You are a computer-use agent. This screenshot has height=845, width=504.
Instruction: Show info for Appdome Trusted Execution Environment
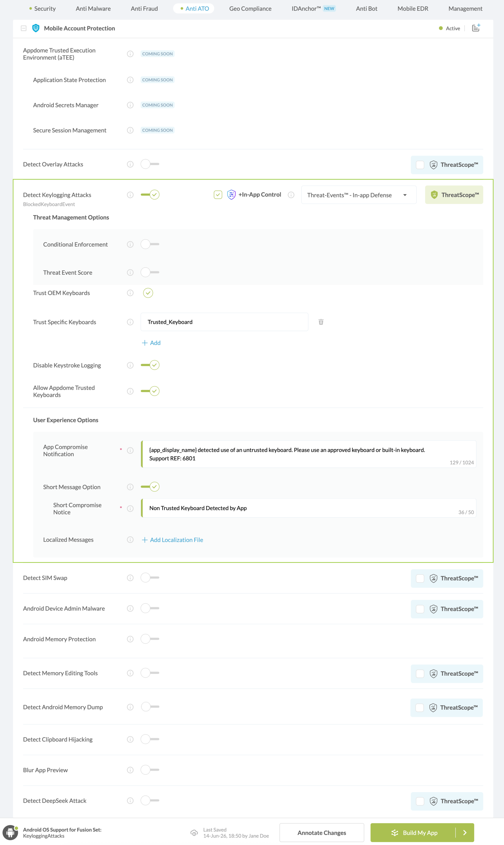[x=130, y=54]
